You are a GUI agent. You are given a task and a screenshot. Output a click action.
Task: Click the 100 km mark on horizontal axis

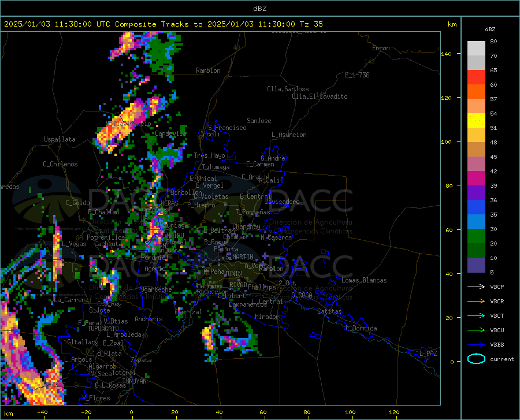click(x=350, y=412)
